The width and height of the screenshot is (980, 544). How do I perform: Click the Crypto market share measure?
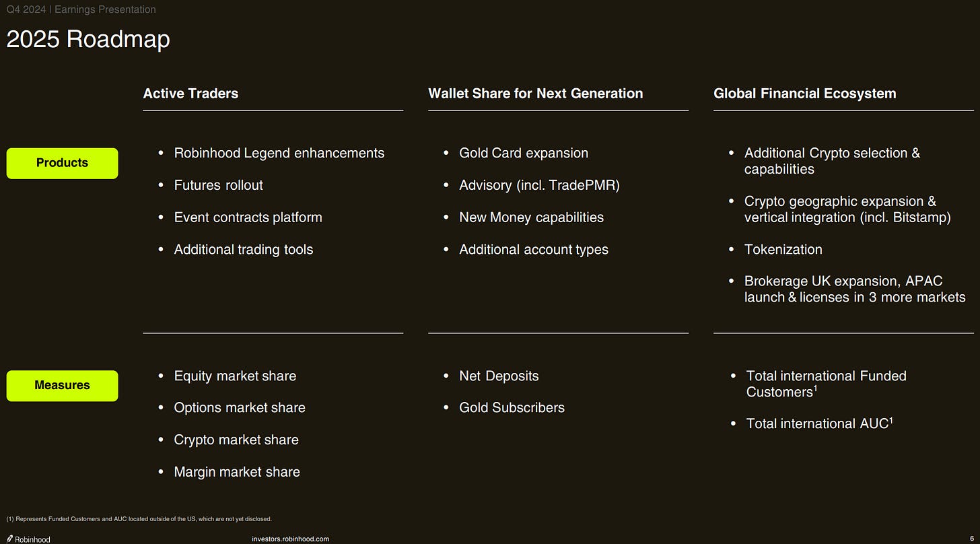click(236, 440)
